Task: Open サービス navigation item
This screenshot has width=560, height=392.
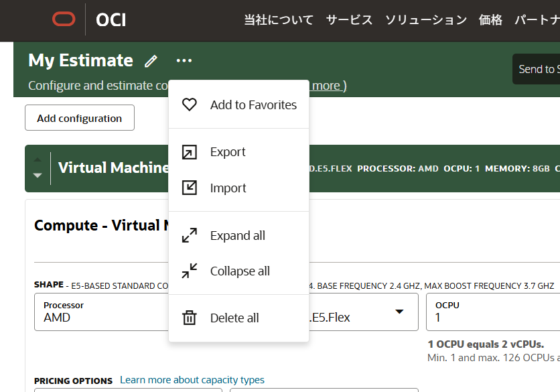Action: pyautogui.click(x=349, y=19)
